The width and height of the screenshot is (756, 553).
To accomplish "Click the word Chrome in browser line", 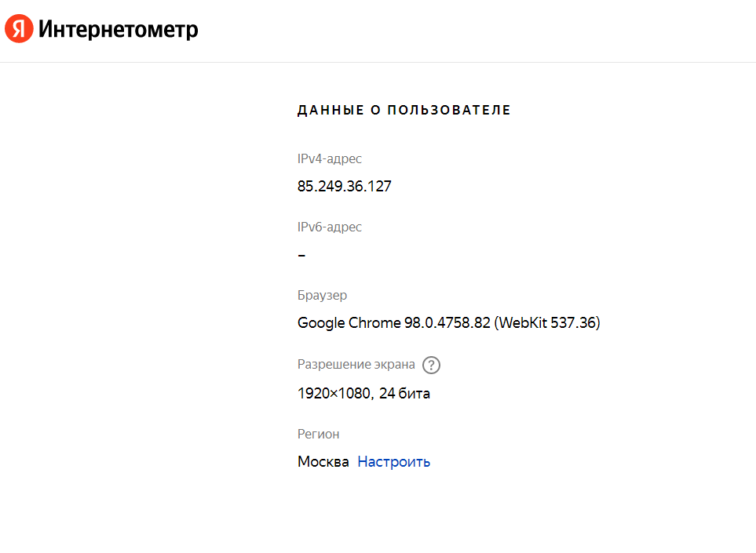I will [x=374, y=322].
